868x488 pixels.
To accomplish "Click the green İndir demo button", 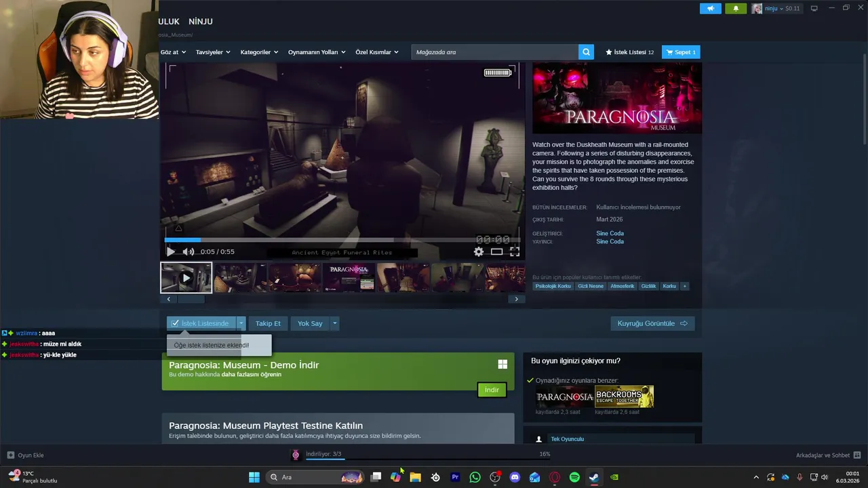I will pos(492,390).
